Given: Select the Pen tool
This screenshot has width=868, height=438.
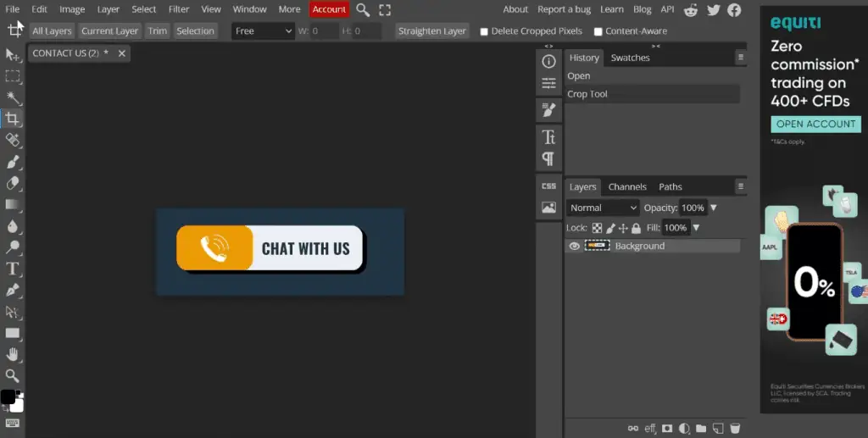Looking at the screenshot, I should 12,290.
